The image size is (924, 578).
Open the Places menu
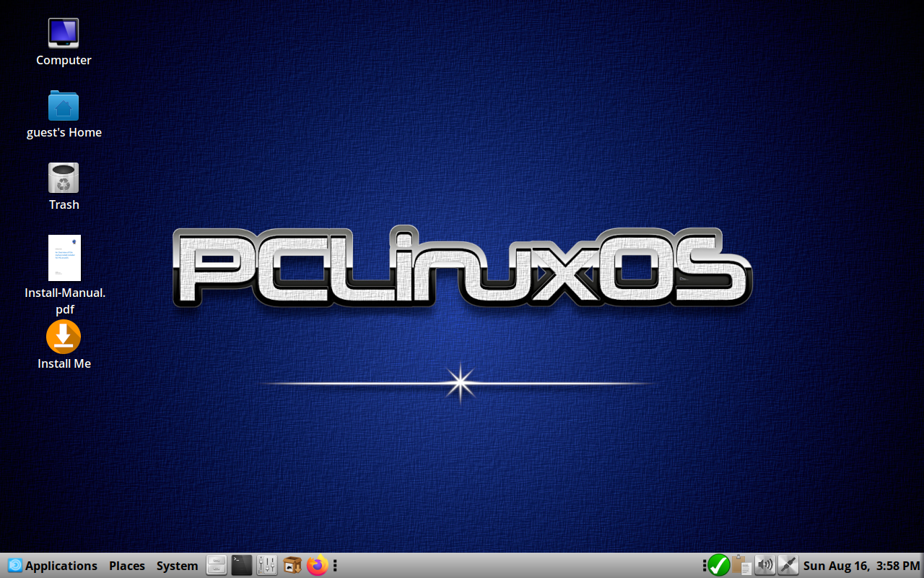coord(127,566)
